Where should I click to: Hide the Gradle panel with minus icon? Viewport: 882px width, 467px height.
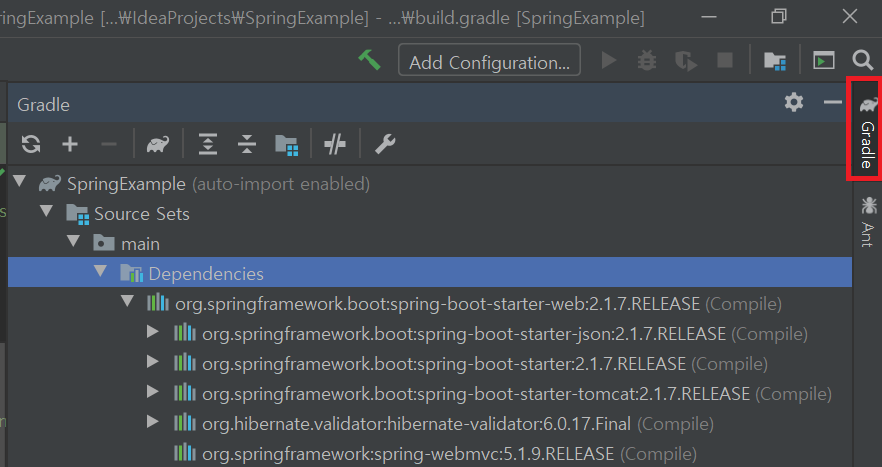point(832,102)
